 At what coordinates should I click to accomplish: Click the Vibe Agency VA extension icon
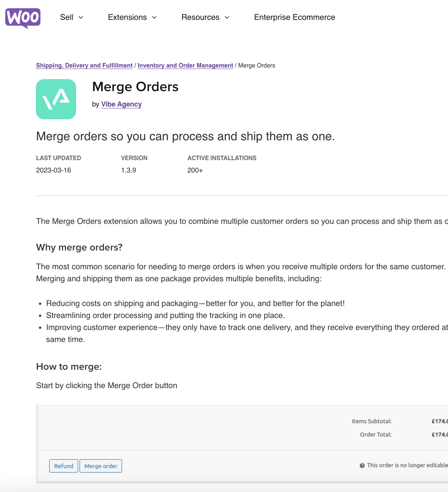56,99
